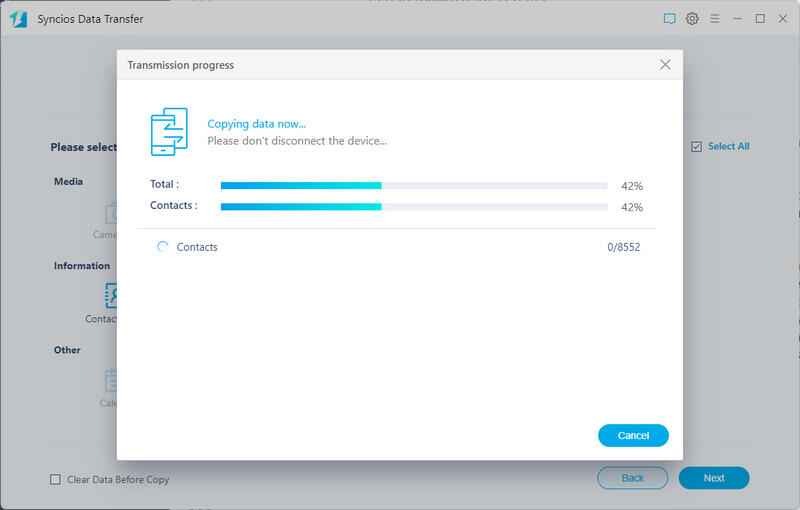This screenshot has width=800, height=510.
Task: Cancel the data transfer
Action: coord(633,436)
